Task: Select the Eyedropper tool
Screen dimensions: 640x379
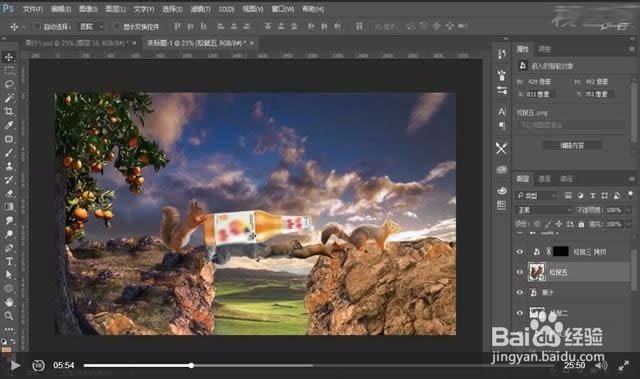Action: coord(9,125)
